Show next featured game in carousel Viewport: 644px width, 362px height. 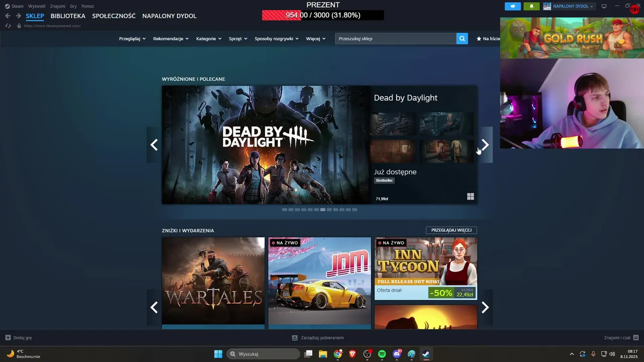point(485,145)
